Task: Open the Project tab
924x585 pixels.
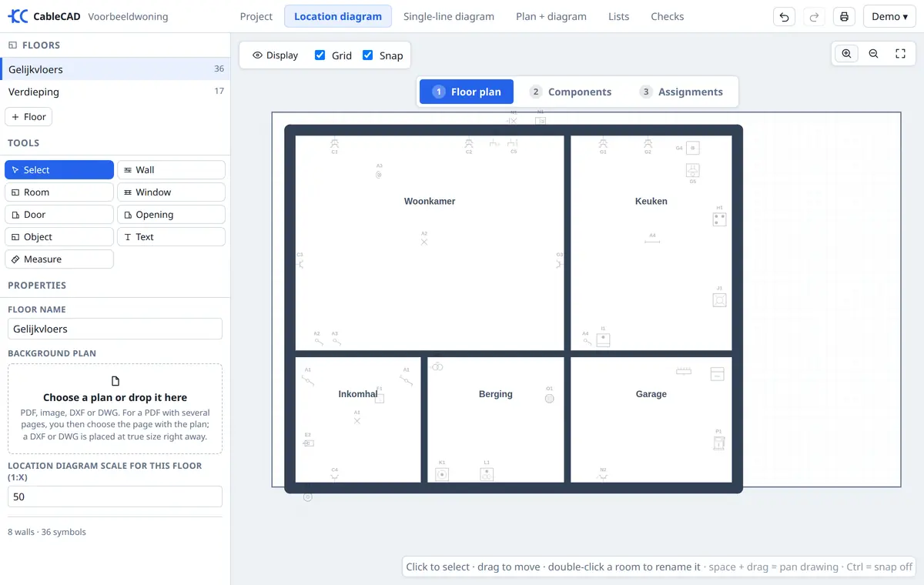Action: point(256,16)
